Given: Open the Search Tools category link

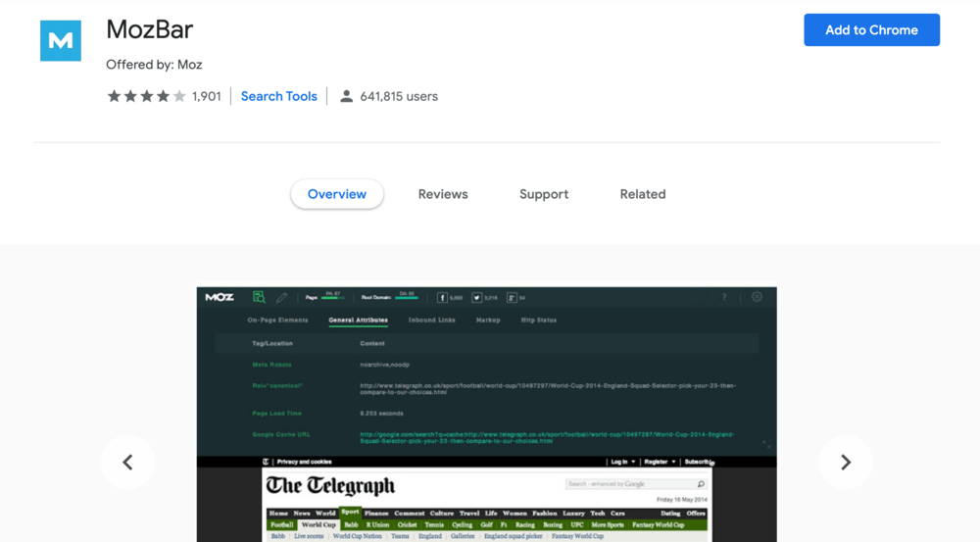Looking at the screenshot, I should point(278,96).
